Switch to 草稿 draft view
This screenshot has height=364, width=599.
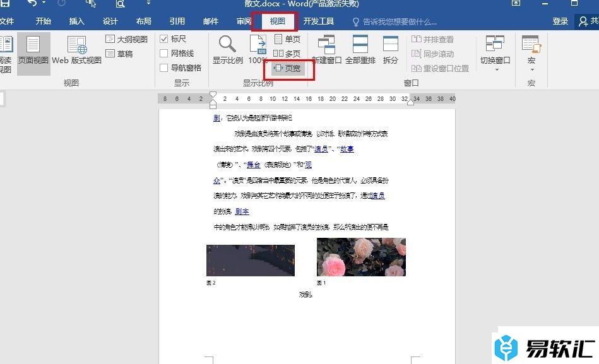click(119, 54)
